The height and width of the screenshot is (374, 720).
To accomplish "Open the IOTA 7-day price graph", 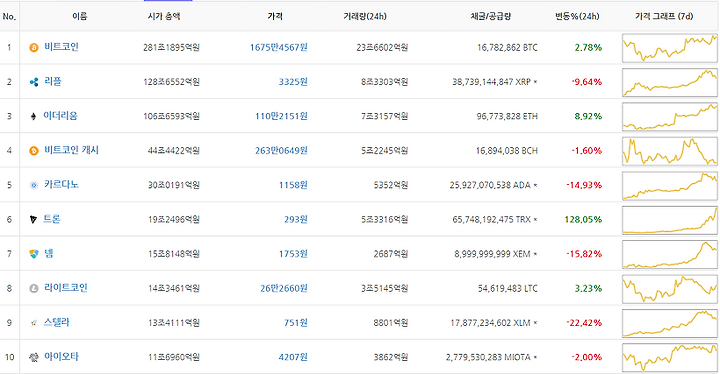I will tap(670, 358).
